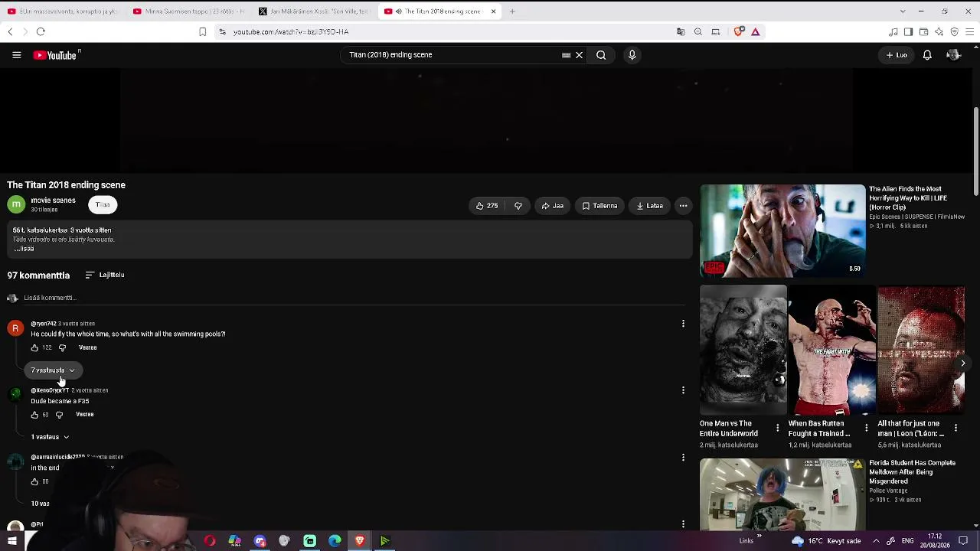The width and height of the screenshot is (980, 551).
Task: Show hidden system tray icons
Action: (x=876, y=541)
